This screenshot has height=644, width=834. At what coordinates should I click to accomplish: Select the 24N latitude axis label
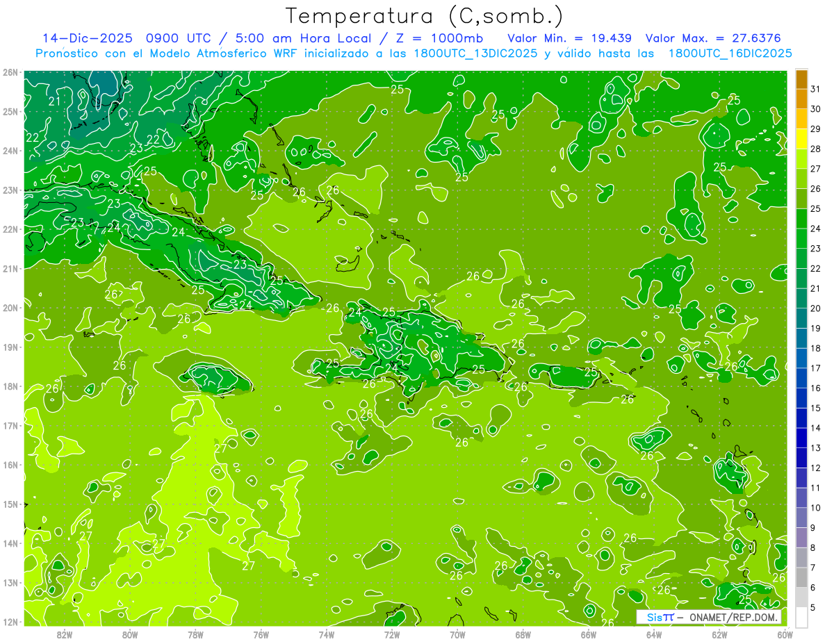10,151
